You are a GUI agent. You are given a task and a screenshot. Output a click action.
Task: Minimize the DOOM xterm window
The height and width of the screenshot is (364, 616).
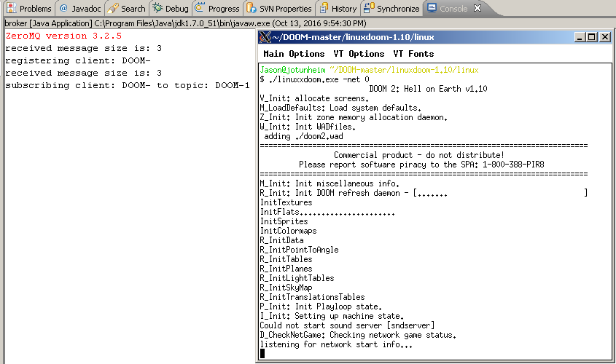pos(579,37)
